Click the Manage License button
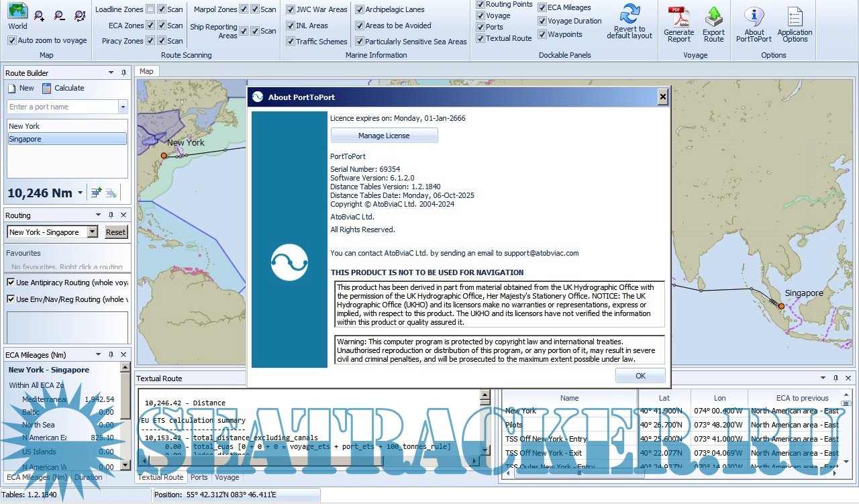This screenshot has height=504, width=859. (384, 136)
